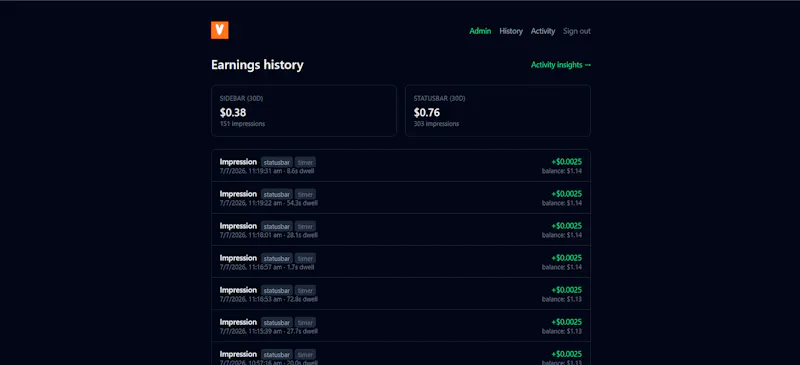This screenshot has width=800, height=365.
Task: Click balance text in the 11:15:39 am row
Action: [x=562, y=331]
